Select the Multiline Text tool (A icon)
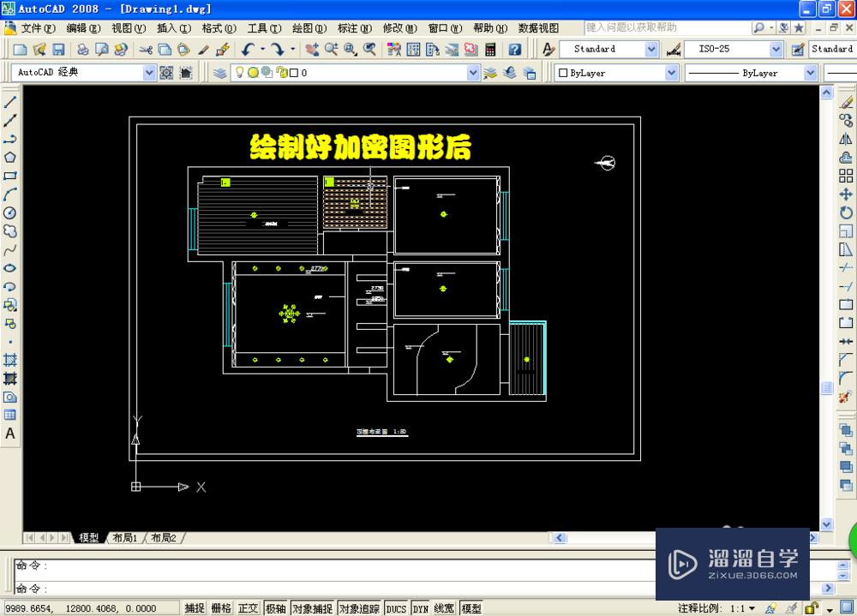 tap(10, 434)
